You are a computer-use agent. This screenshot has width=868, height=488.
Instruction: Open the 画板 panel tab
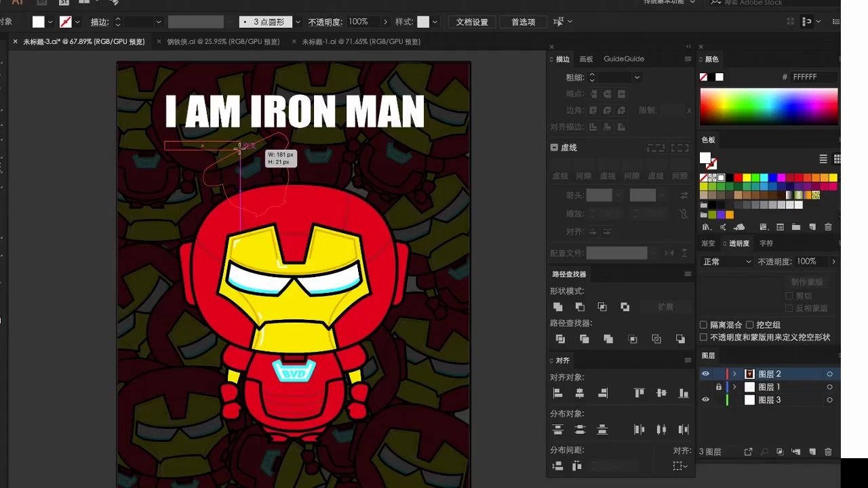click(x=586, y=59)
